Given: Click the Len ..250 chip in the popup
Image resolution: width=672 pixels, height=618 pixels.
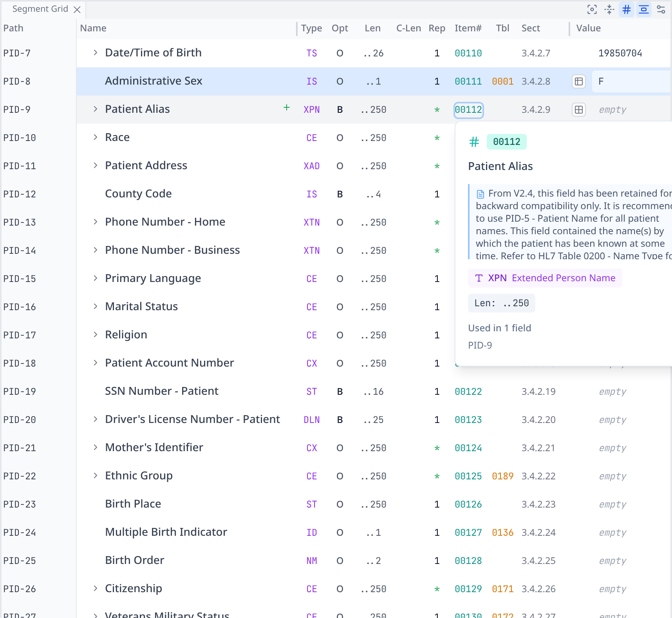Looking at the screenshot, I should coord(501,303).
